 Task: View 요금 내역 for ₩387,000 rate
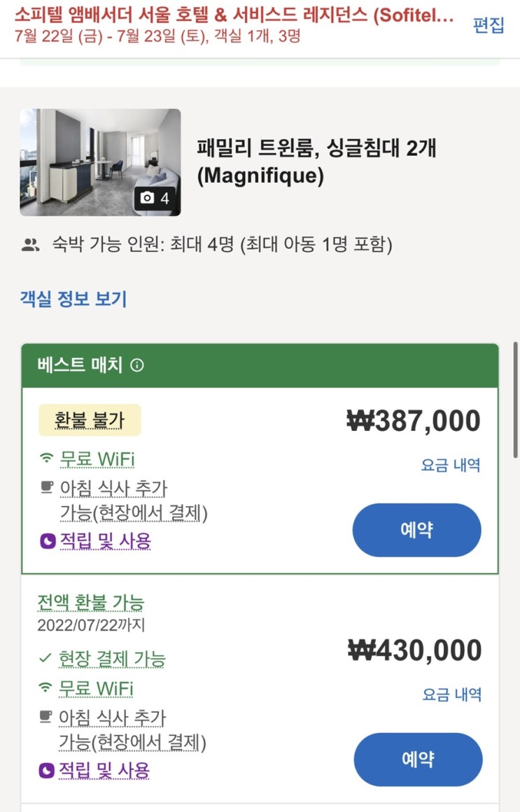(x=451, y=465)
